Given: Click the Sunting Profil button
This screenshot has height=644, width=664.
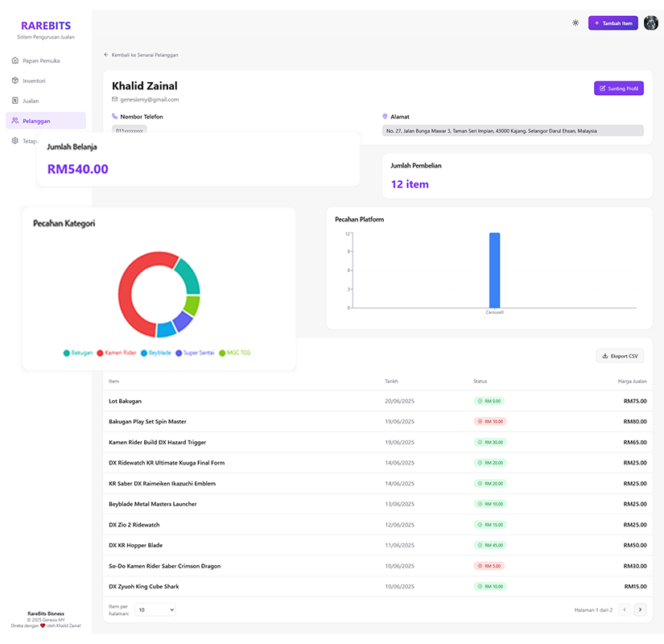Looking at the screenshot, I should (x=619, y=89).
